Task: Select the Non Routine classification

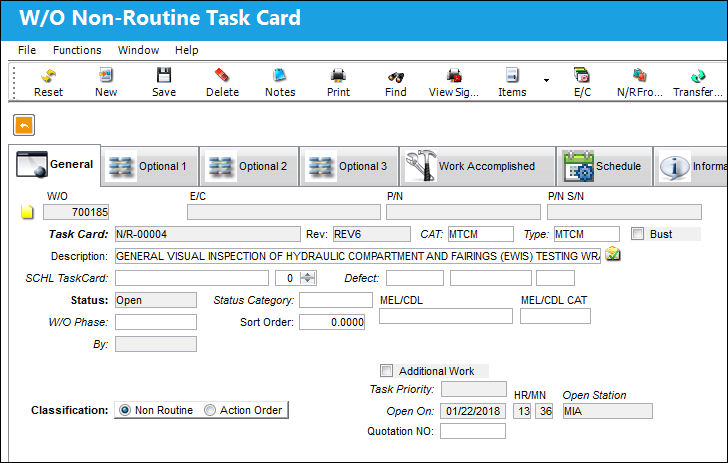Action: point(125,410)
